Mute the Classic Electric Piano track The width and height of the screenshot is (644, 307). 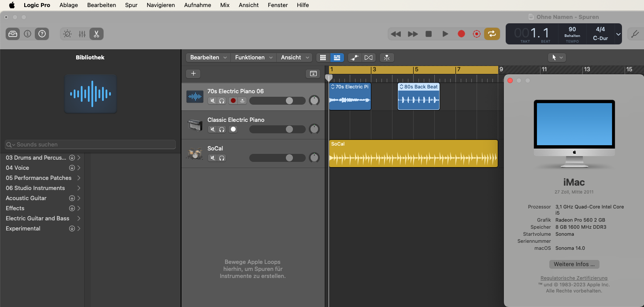coord(212,129)
